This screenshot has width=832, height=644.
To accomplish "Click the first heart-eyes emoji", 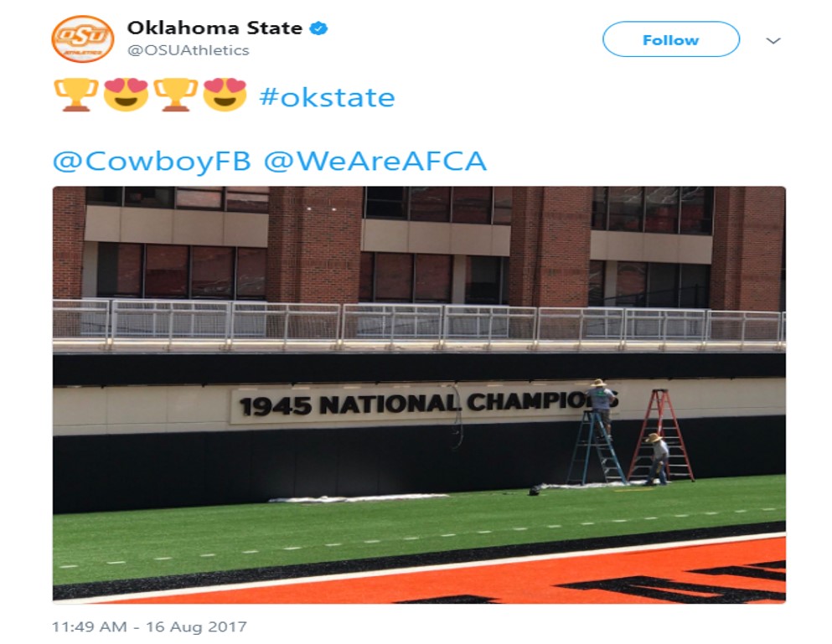I will click(x=126, y=95).
